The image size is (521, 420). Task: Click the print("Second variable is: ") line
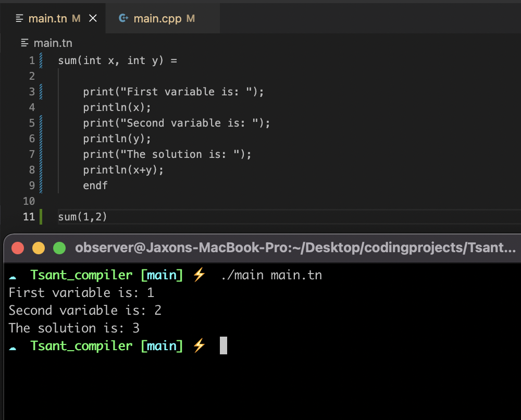pyautogui.click(x=177, y=123)
